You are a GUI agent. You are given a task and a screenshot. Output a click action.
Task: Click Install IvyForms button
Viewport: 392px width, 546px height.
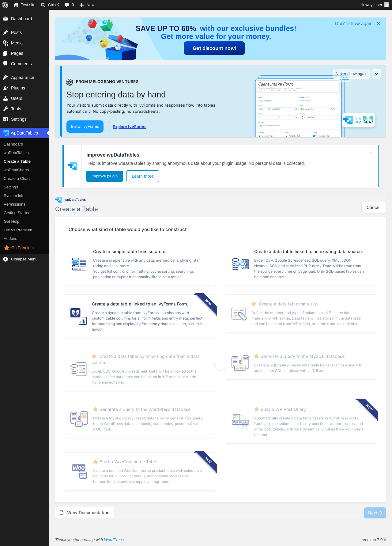tap(85, 127)
